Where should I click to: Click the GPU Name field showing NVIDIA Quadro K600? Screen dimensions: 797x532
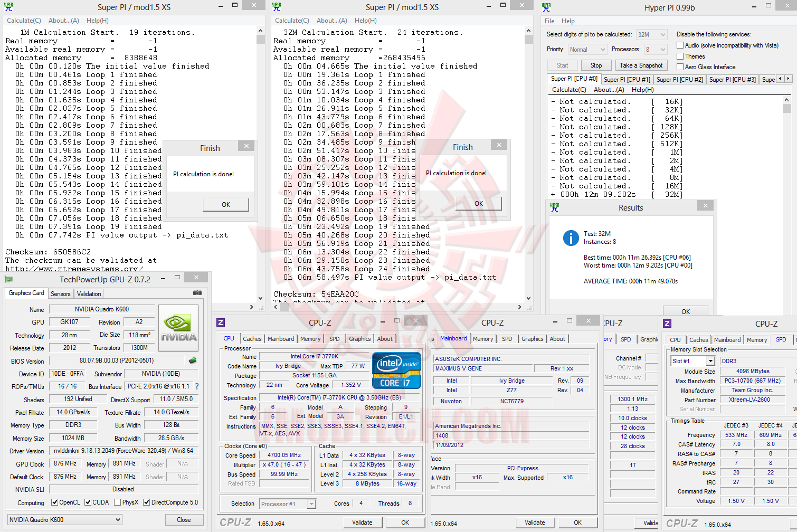pos(102,309)
